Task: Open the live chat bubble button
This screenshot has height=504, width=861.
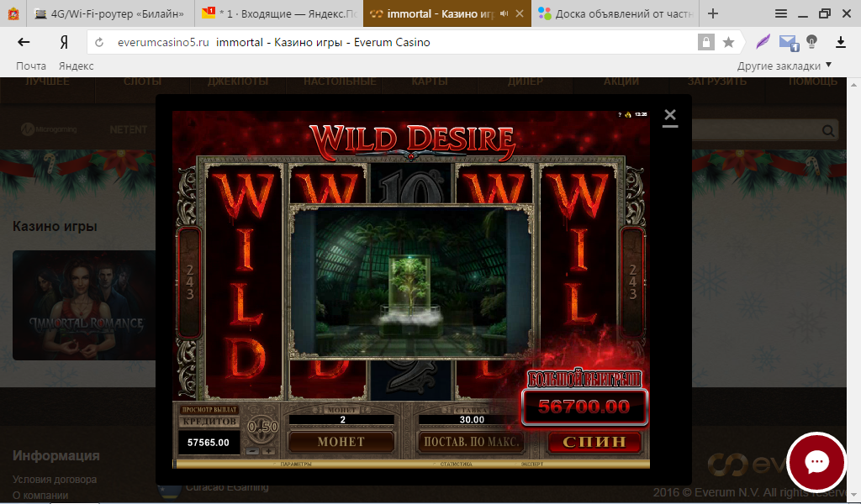Action: coord(817,462)
